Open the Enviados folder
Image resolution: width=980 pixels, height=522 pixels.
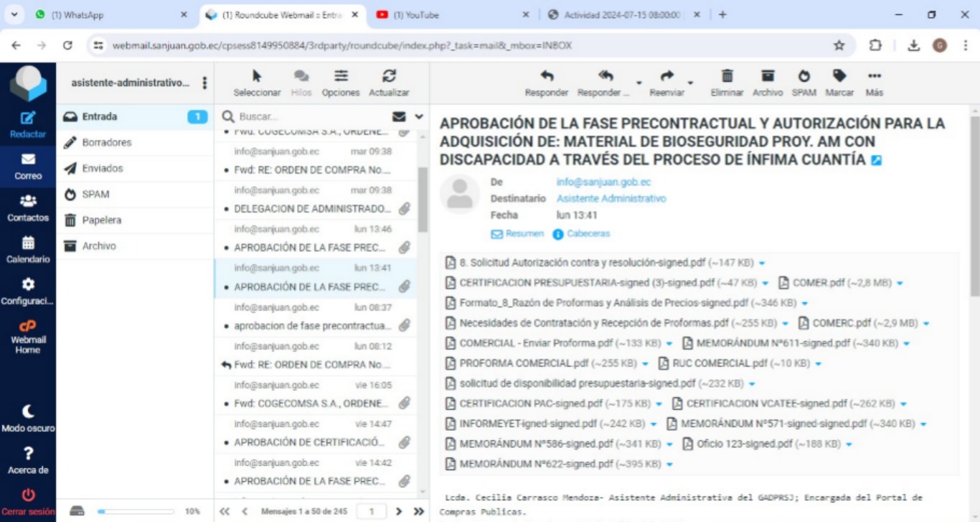pos(103,168)
